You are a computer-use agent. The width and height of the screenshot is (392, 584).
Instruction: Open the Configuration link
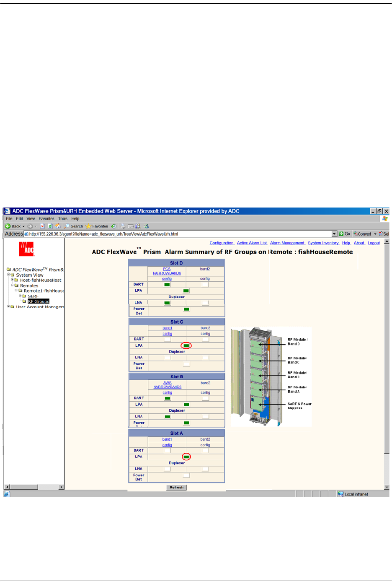pyautogui.click(x=222, y=243)
